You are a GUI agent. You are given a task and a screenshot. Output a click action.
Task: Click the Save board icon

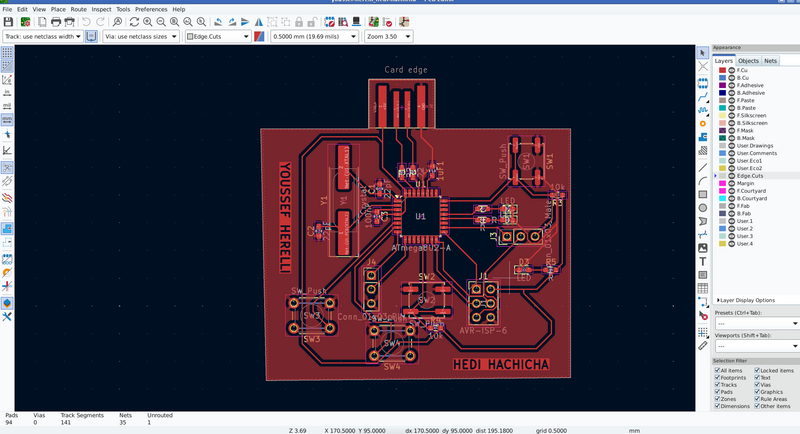click(x=7, y=21)
